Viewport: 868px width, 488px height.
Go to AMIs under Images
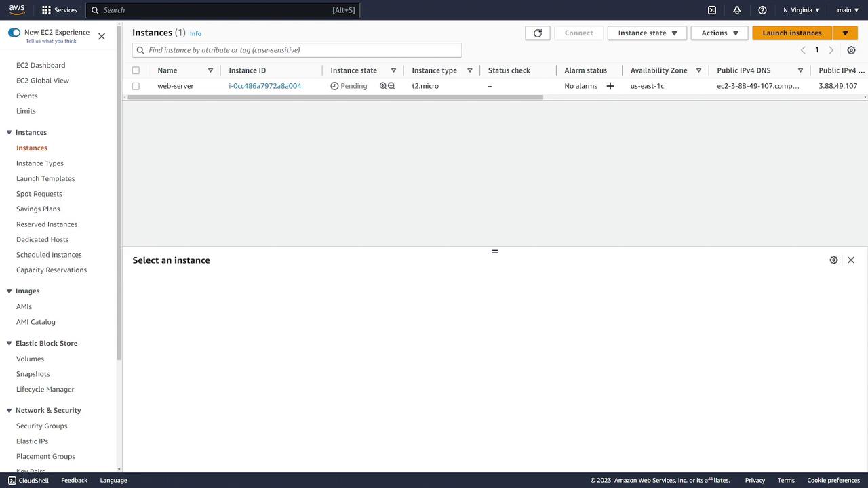24,307
